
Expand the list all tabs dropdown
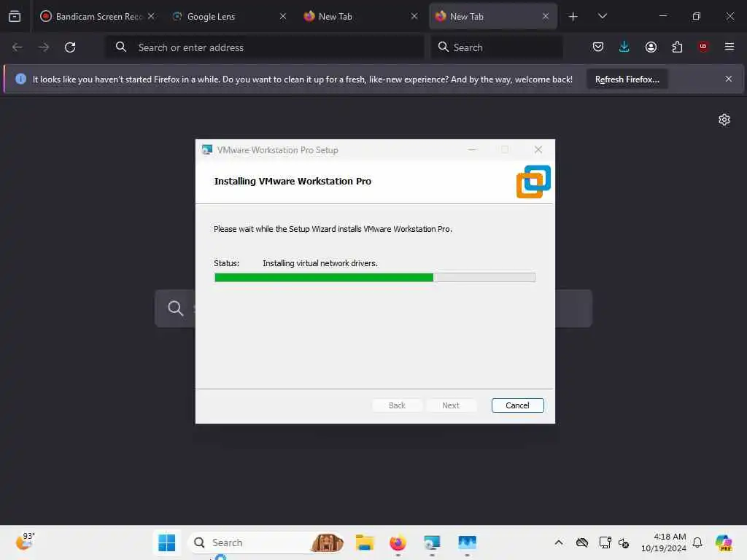click(x=602, y=16)
